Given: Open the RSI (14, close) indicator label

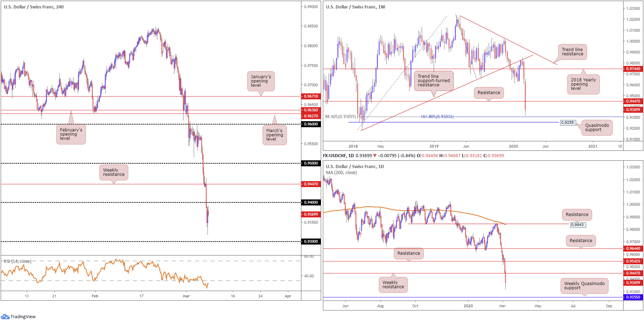Looking at the screenshot, I should 18,261.
